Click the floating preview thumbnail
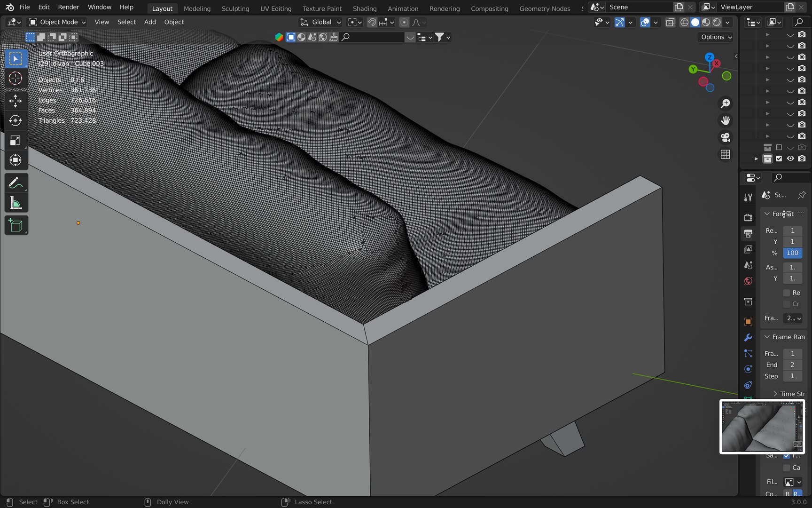This screenshot has width=812, height=508. click(x=762, y=427)
